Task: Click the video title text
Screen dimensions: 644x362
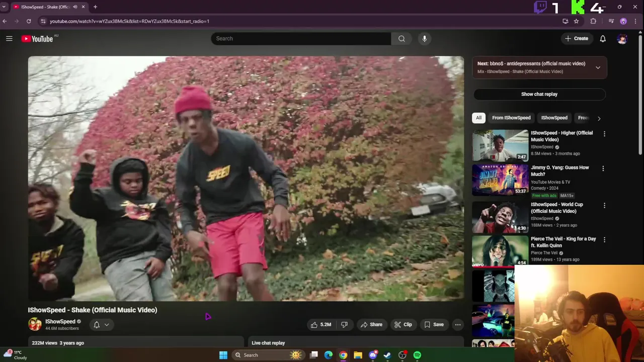Action: tap(93, 310)
